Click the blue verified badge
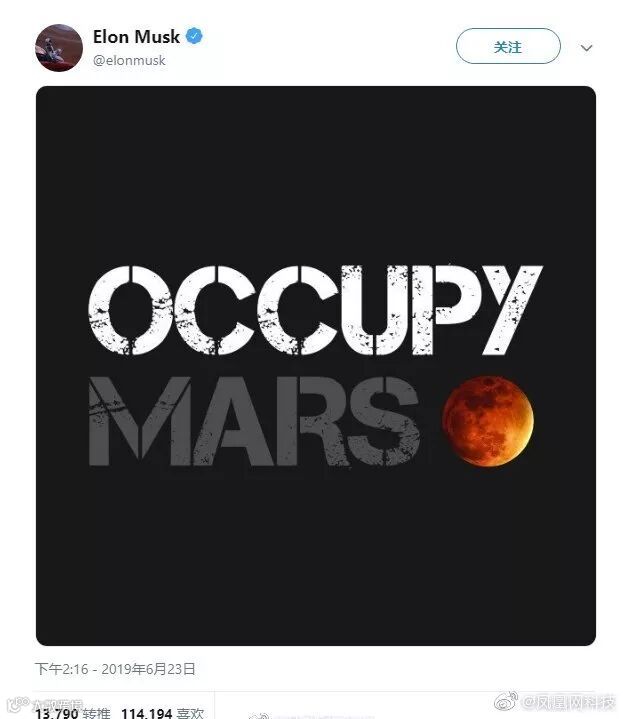The width and height of the screenshot is (623, 719). (194, 36)
